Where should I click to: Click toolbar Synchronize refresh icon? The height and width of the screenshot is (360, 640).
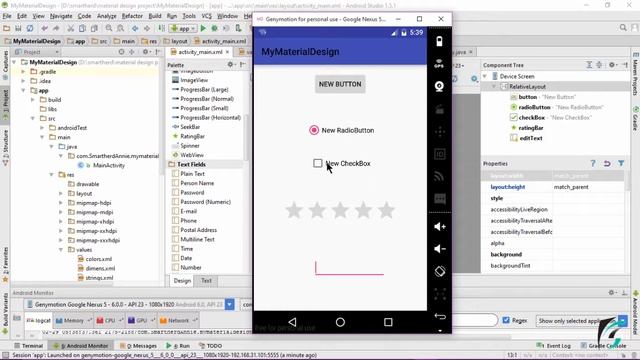click(x=30, y=28)
